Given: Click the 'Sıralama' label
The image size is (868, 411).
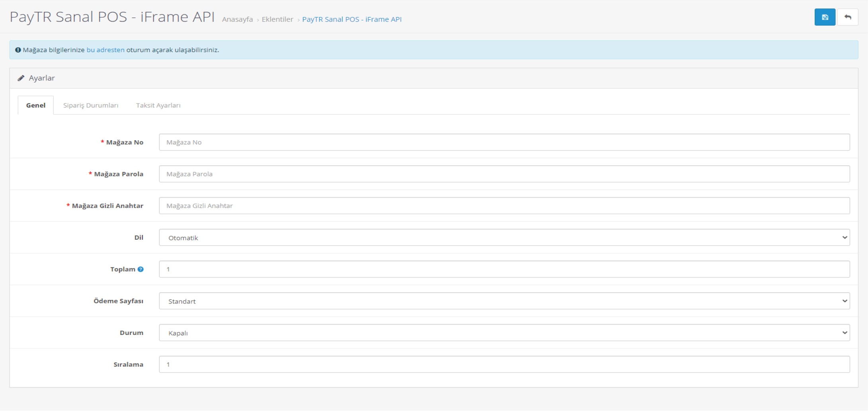Looking at the screenshot, I should [128, 364].
